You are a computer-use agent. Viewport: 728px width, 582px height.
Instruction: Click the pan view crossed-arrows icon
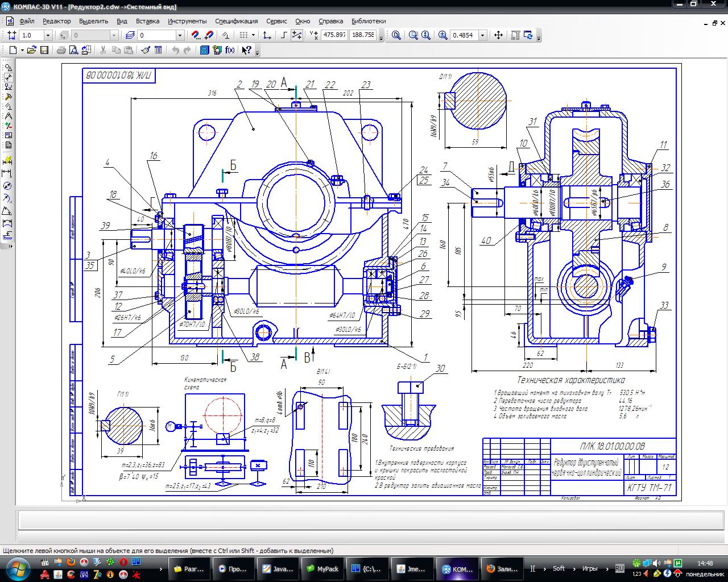tap(498, 35)
